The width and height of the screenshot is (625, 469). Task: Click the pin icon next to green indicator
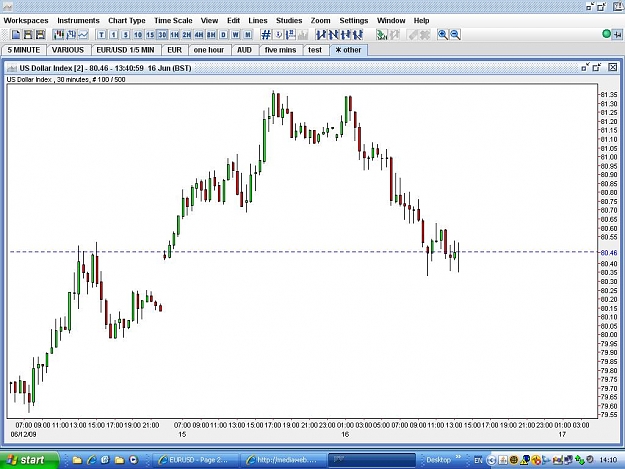[617, 35]
